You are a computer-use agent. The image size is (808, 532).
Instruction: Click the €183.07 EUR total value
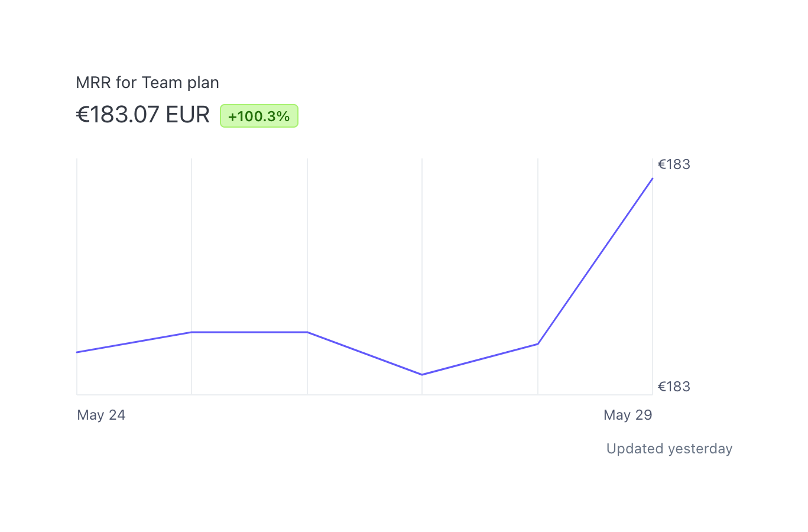pyautogui.click(x=142, y=115)
